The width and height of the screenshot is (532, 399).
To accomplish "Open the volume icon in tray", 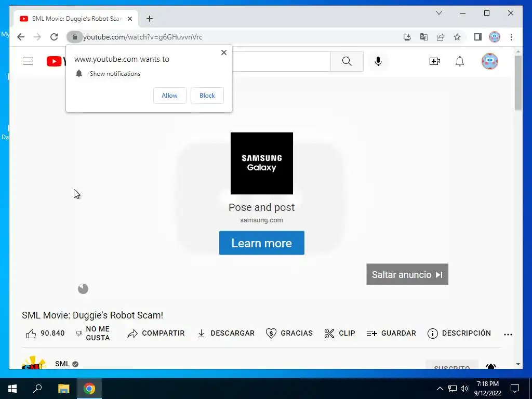I will [x=464, y=389].
